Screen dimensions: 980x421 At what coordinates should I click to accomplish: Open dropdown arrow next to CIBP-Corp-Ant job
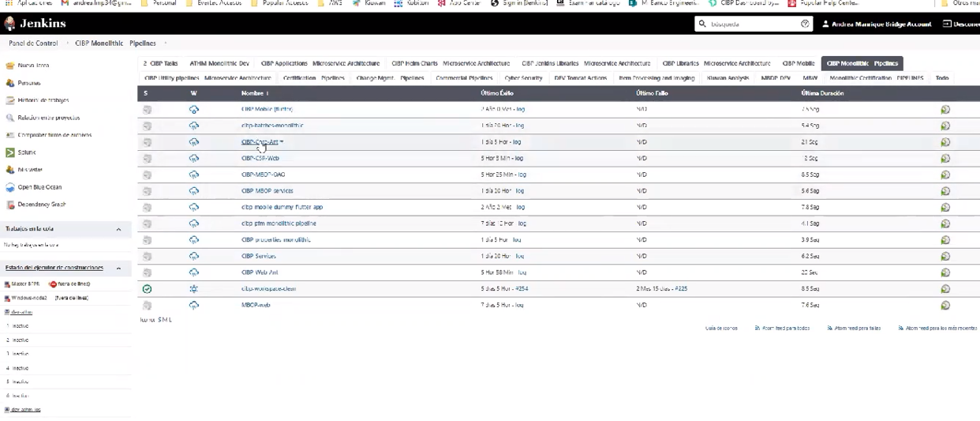[282, 142]
